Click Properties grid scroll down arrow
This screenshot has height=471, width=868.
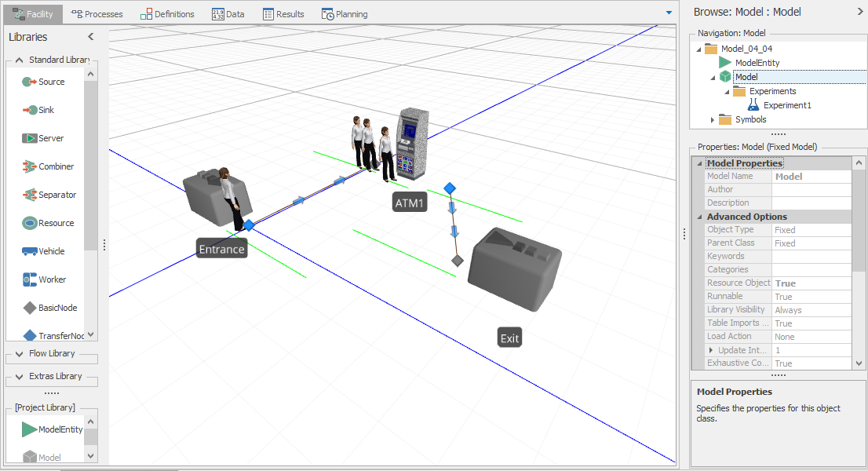tap(859, 363)
